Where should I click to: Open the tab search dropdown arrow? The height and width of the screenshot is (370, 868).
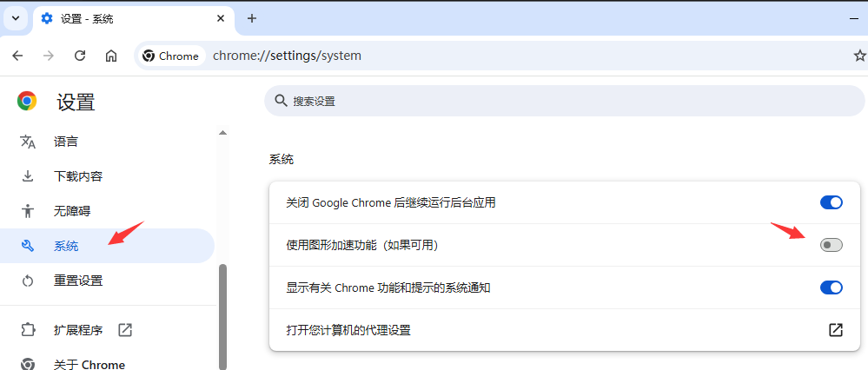(16, 18)
